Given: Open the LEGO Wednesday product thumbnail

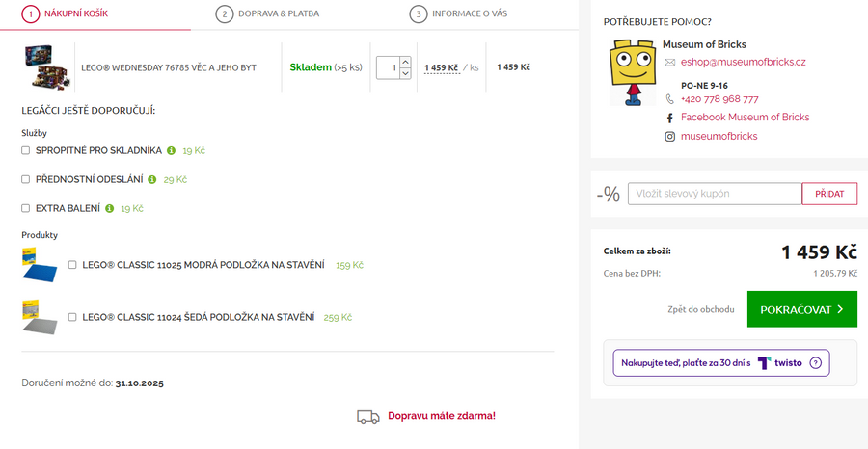Looking at the screenshot, I should click(x=45, y=67).
